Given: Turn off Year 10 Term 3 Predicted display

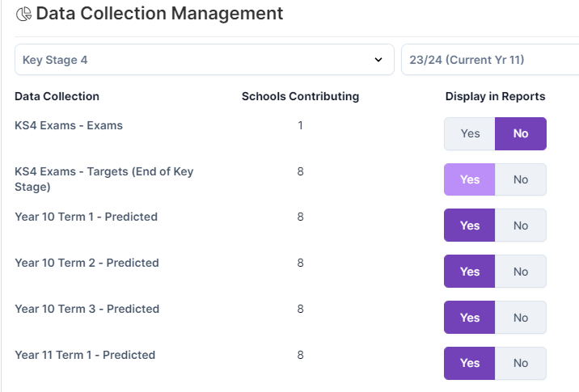Looking at the screenshot, I should tap(521, 318).
